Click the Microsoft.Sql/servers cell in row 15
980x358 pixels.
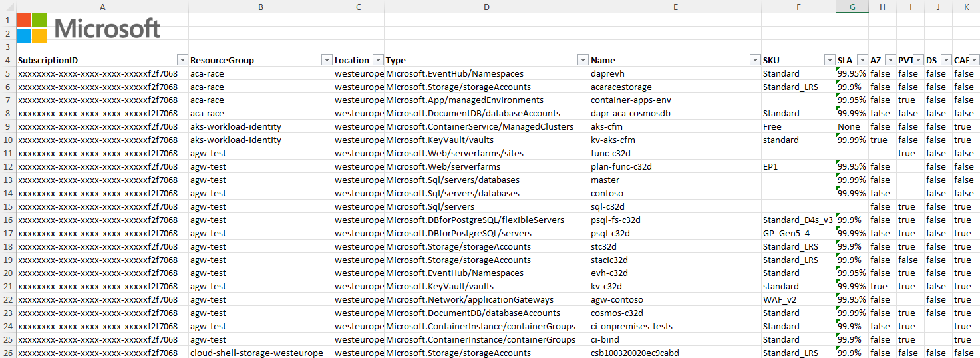(x=486, y=206)
